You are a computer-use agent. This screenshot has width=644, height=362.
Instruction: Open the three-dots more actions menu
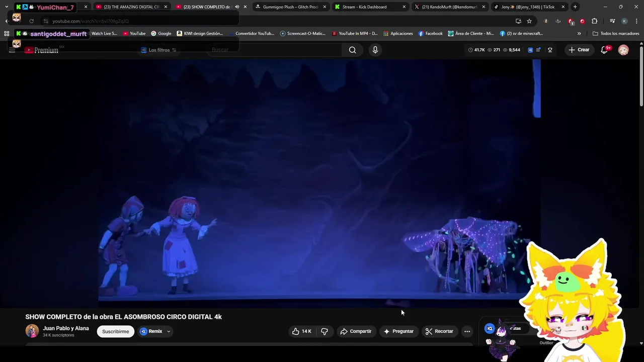467,331
